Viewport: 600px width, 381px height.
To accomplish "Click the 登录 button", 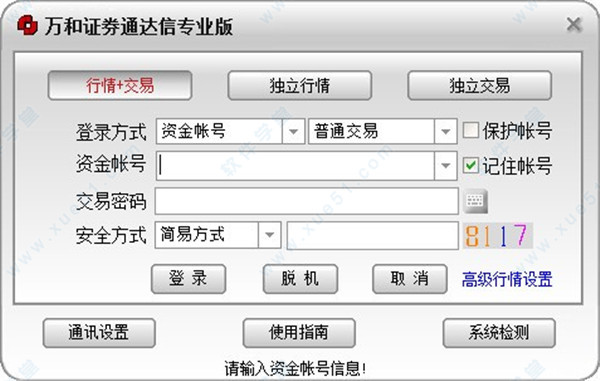I will [x=188, y=279].
